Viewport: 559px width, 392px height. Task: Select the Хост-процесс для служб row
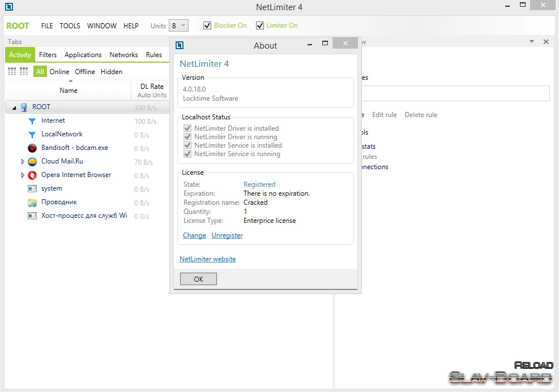click(87, 216)
